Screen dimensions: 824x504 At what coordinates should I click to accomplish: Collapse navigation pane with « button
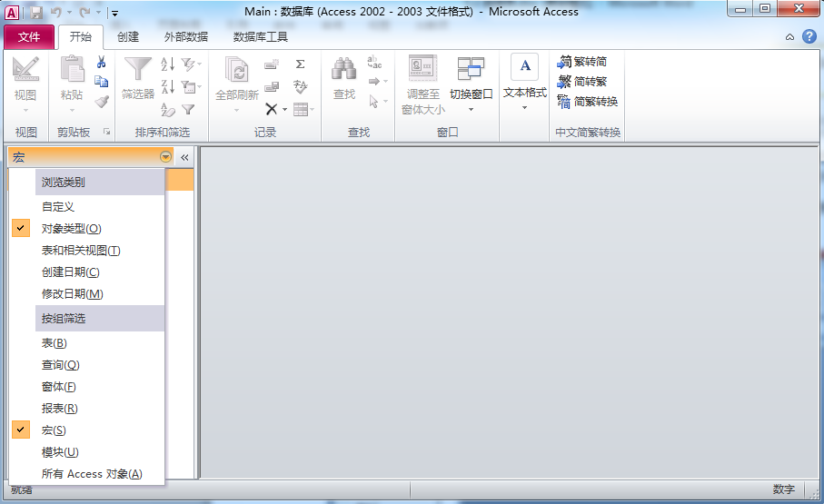184,157
